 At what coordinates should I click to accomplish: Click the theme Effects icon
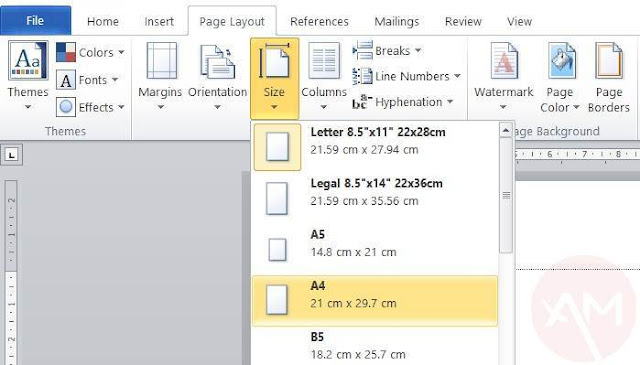tap(66, 107)
